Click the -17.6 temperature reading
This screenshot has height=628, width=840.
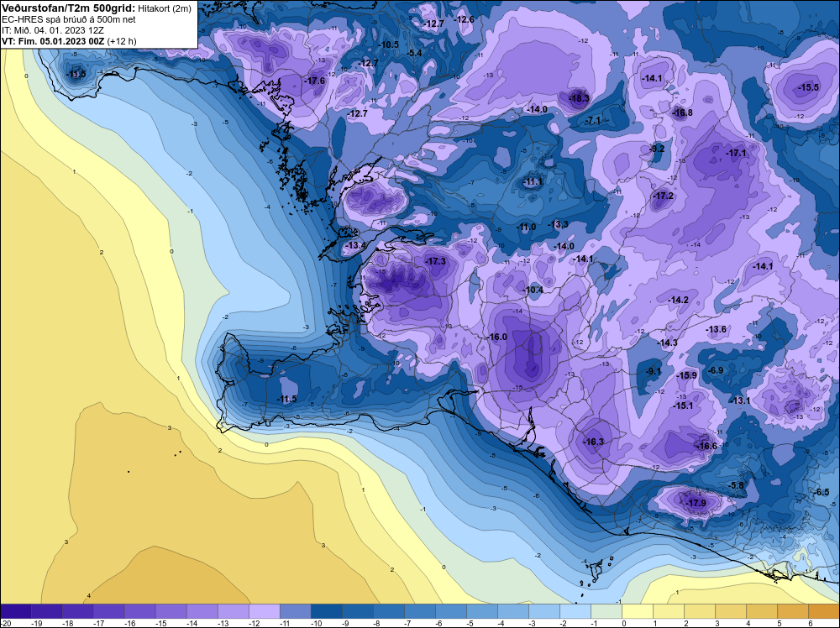[314, 81]
